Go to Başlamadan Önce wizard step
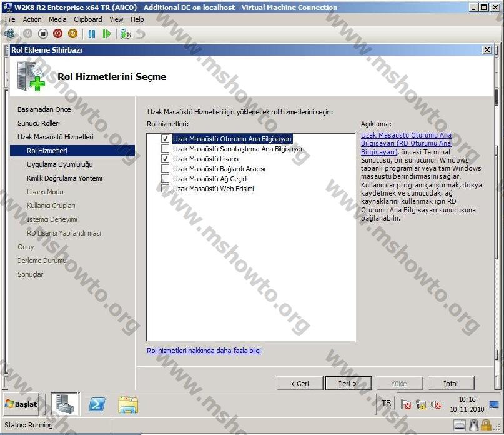Image resolution: width=504 pixels, height=435 pixels. coord(44,109)
